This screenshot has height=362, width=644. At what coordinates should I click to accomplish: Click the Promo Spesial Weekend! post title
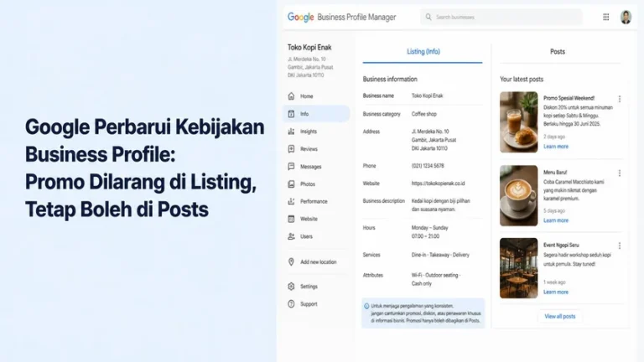tap(569, 98)
